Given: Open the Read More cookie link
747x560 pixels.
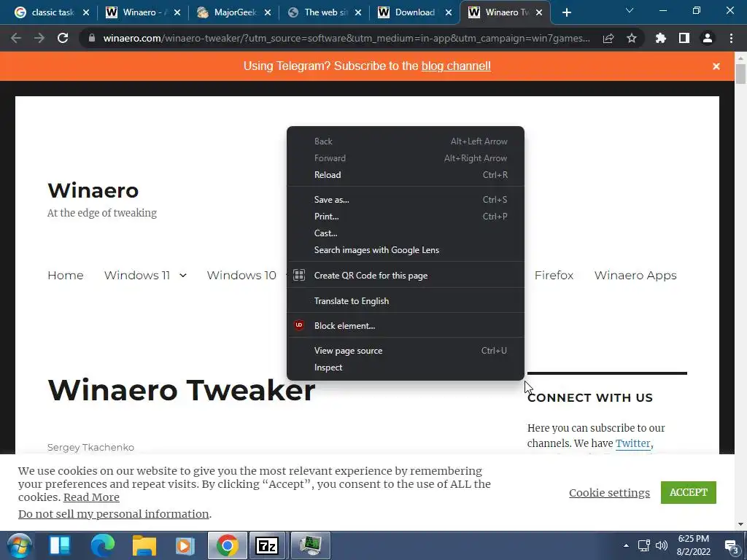Looking at the screenshot, I should point(91,497).
